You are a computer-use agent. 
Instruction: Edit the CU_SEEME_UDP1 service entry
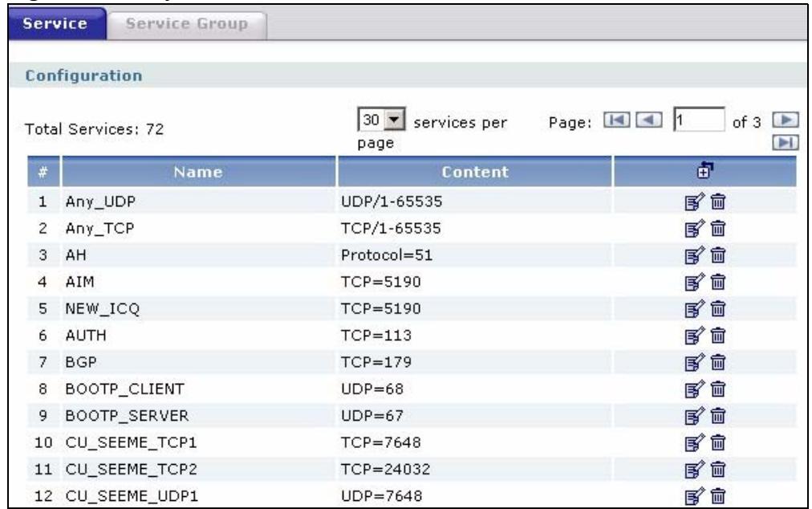(x=694, y=497)
